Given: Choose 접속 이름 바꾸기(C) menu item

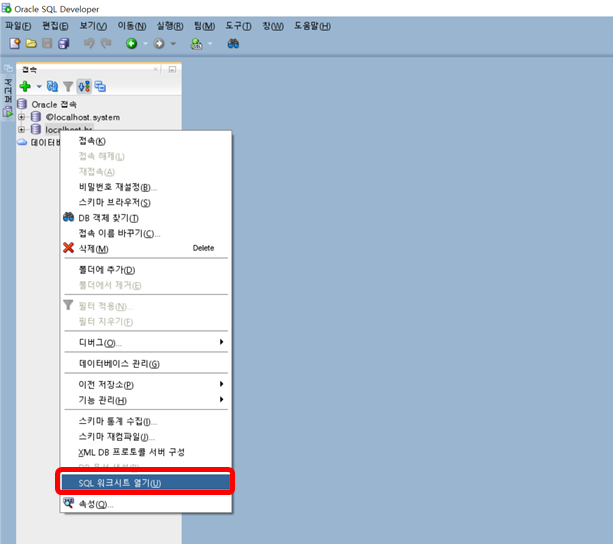Looking at the screenshot, I should pyautogui.click(x=146, y=233).
